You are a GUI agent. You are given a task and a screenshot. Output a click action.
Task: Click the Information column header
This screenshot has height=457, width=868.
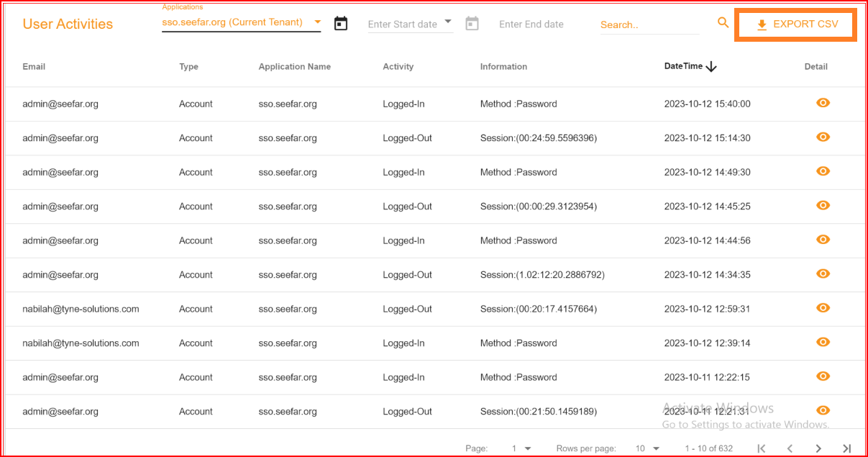[x=503, y=66]
